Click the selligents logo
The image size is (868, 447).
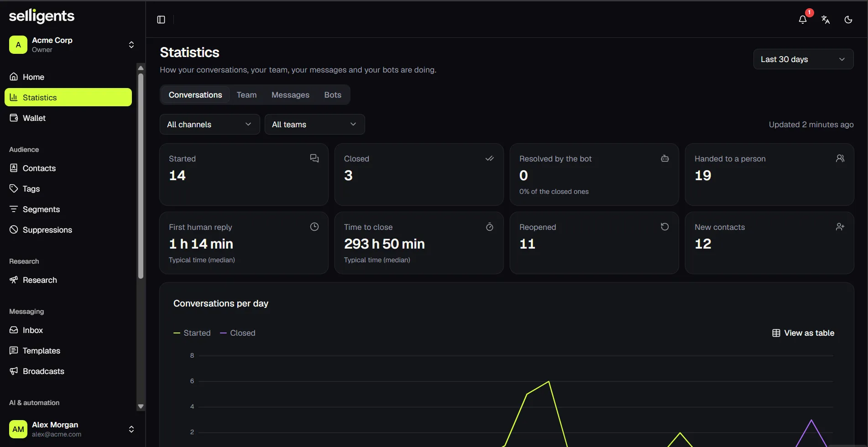pos(42,16)
